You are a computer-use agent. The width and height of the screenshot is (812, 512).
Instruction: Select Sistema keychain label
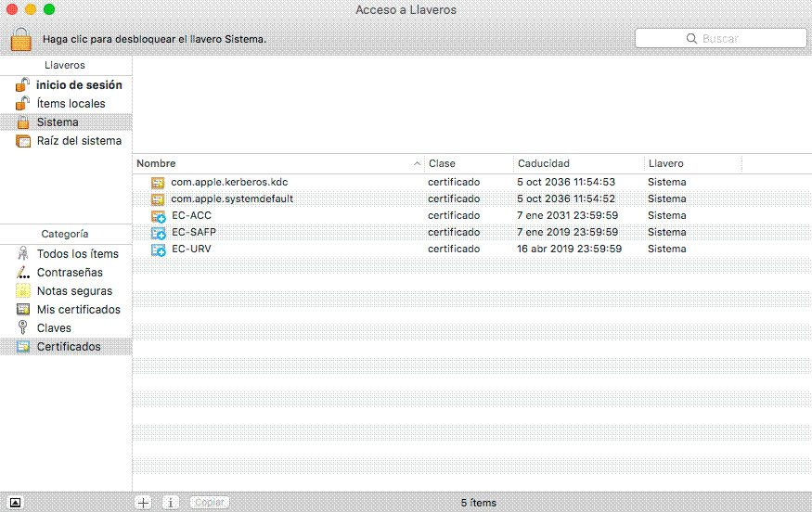point(58,122)
